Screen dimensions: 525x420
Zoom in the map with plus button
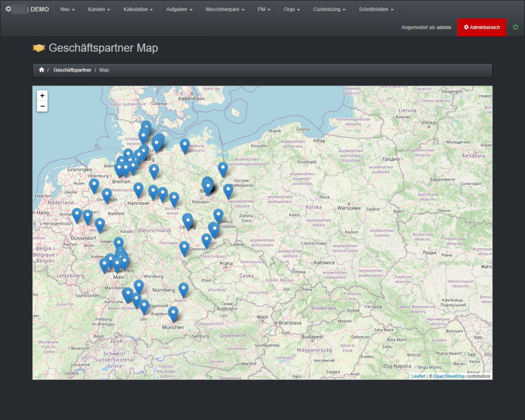point(42,95)
